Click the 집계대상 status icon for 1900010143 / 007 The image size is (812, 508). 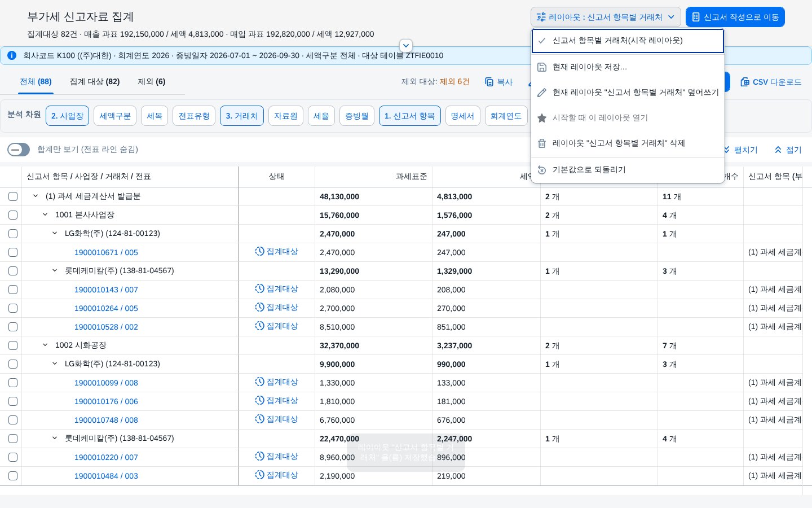pos(259,288)
